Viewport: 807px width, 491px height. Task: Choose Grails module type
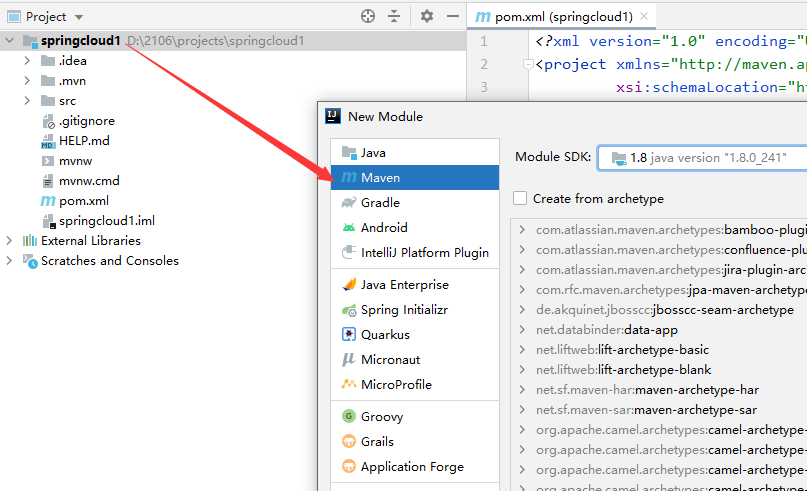(x=415, y=442)
